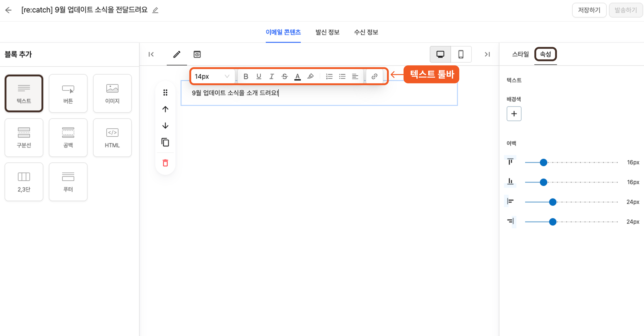
Task: Toggle bold formatting in text toolbar
Action: (246, 76)
